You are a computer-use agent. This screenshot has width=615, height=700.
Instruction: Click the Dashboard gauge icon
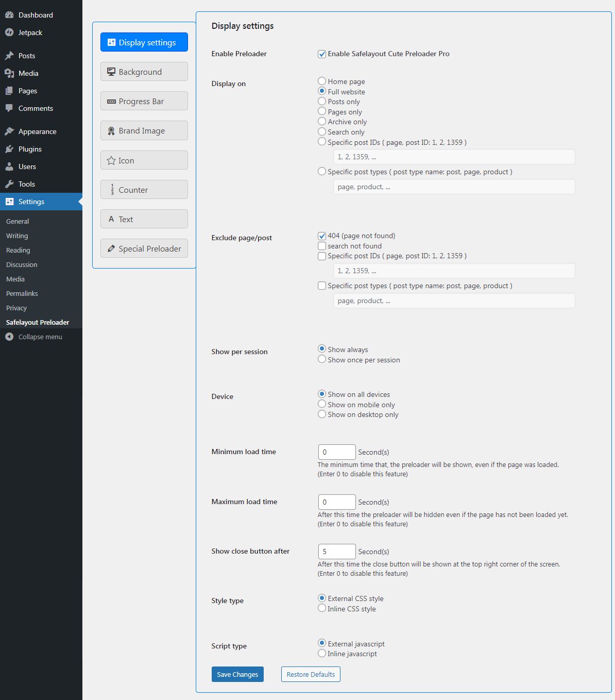9,15
